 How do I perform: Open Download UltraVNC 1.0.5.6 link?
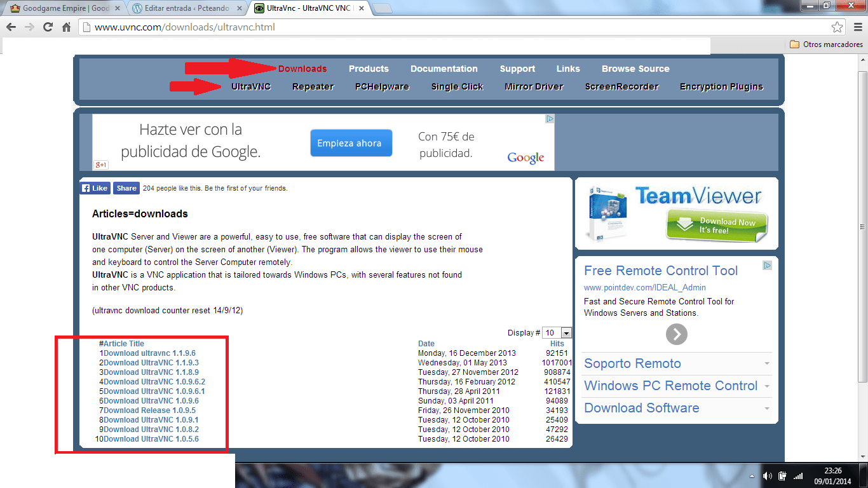point(151,439)
